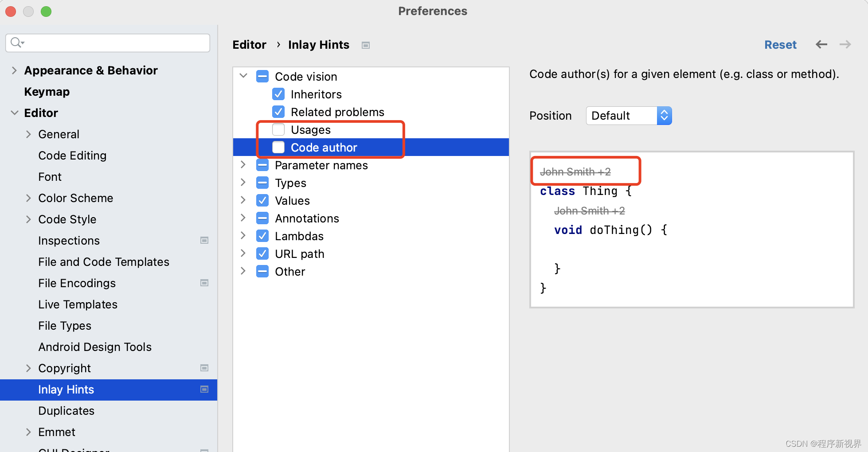The width and height of the screenshot is (868, 452).
Task: Click project-level icon on selected Inlay Hints row
Action: 204,389
